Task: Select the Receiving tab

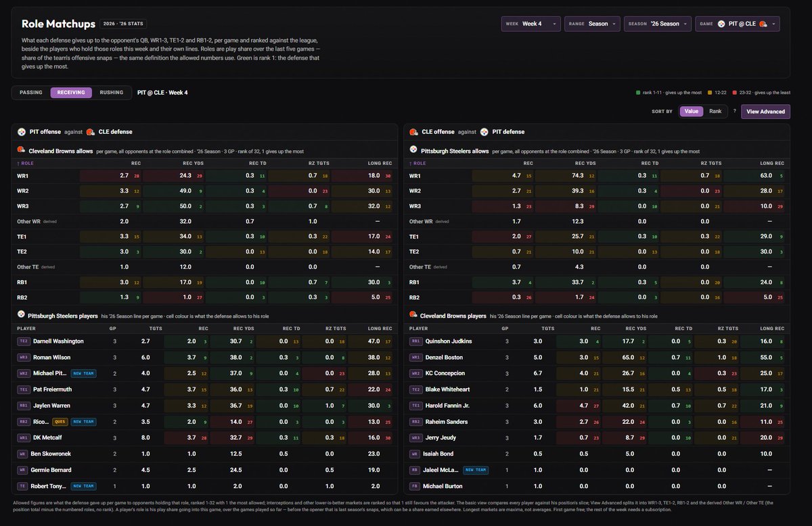Action: [x=71, y=93]
